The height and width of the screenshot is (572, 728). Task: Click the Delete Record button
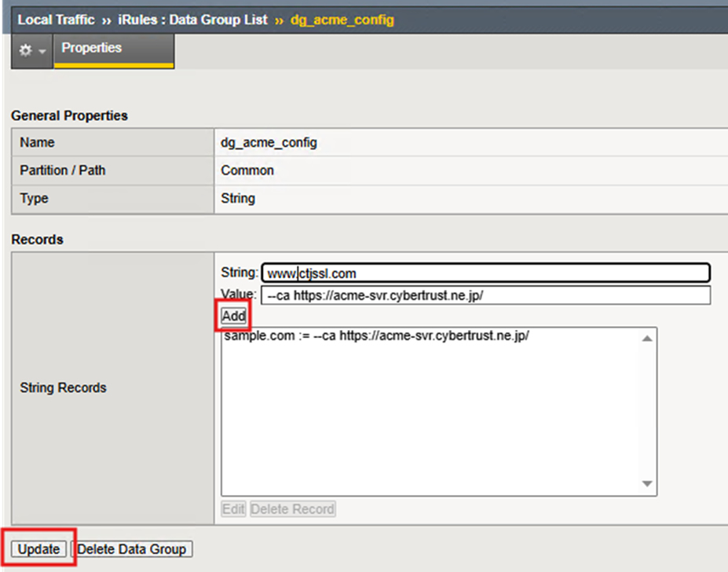click(x=292, y=509)
